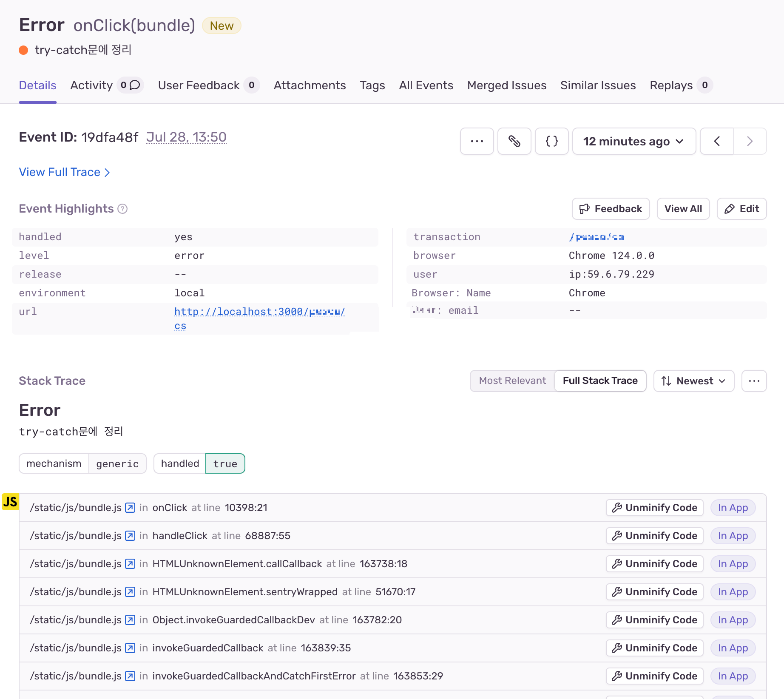Click View All highlights button
This screenshot has width=784, height=699.
[683, 209]
